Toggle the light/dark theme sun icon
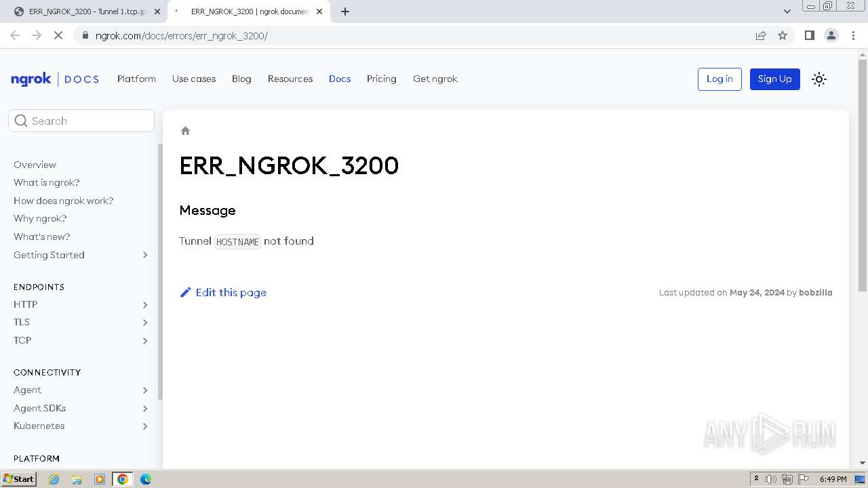The width and height of the screenshot is (868, 488). point(819,79)
